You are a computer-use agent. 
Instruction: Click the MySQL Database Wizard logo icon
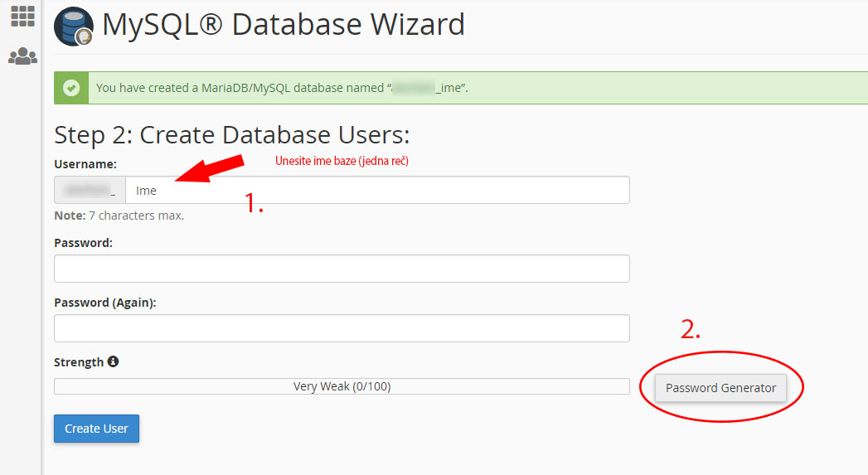pyautogui.click(x=74, y=27)
